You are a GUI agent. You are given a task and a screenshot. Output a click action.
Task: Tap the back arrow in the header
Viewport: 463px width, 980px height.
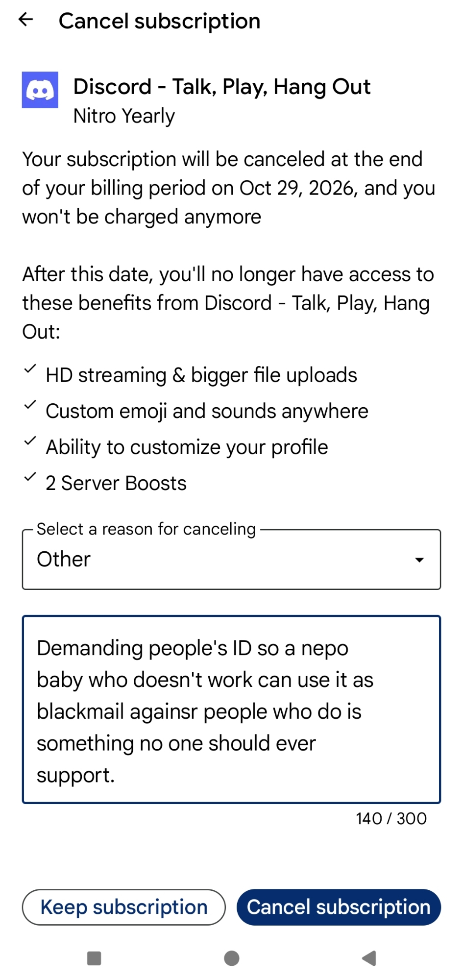25,20
